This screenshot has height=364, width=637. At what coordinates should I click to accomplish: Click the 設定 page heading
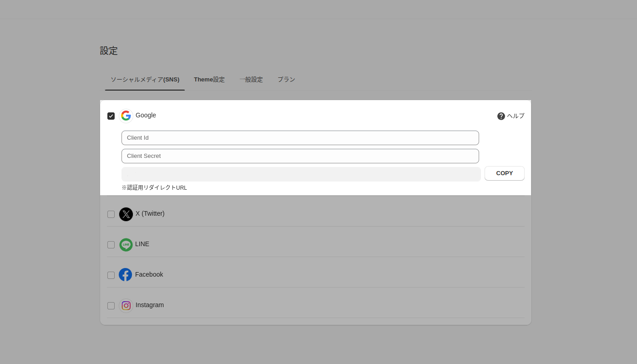click(x=109, y=51)
